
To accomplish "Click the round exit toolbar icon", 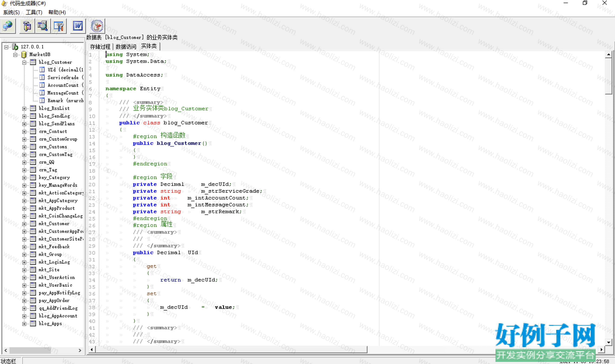I will click(x=97, y=26).
